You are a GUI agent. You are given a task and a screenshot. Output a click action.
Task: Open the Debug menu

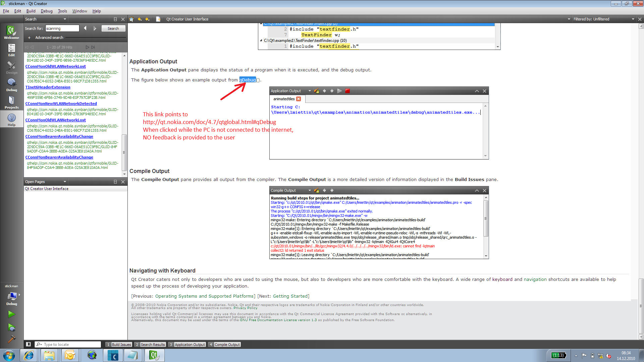[x=47, y=11]
